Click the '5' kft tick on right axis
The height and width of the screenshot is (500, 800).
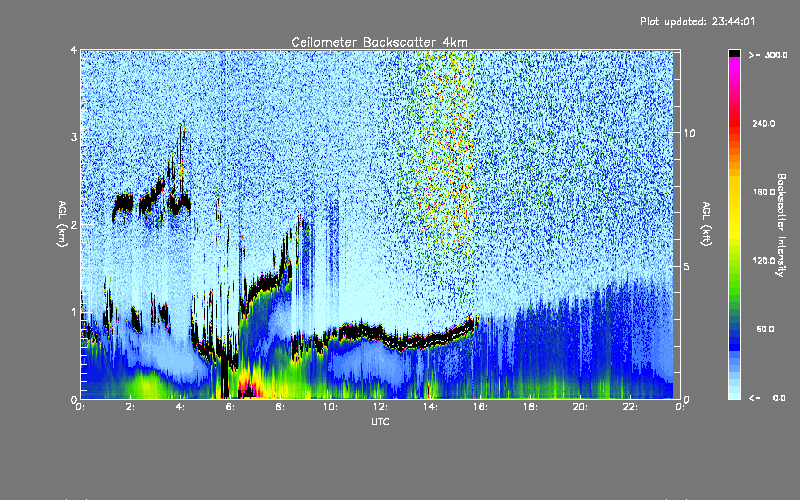click(x=687, y=266)
